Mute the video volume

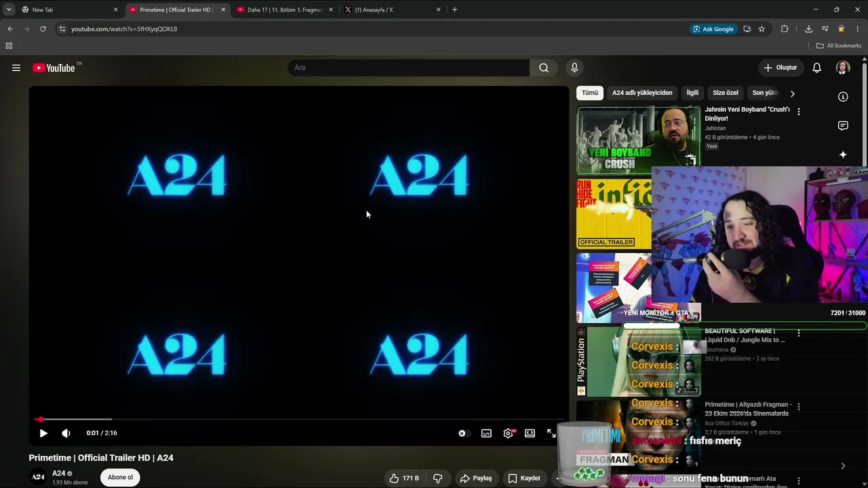[x=66, y=433]
